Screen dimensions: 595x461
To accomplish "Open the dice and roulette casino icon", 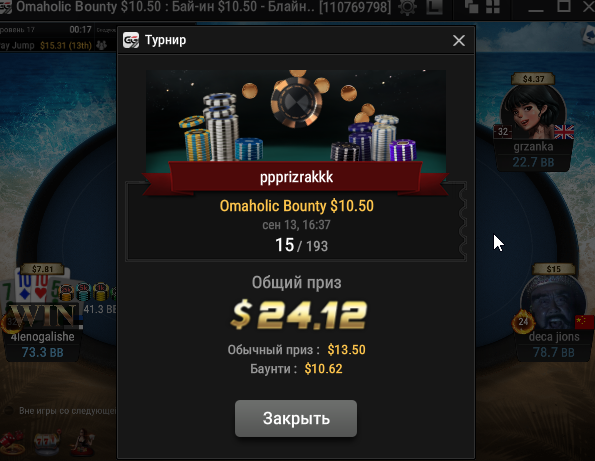I will [x=12, y=442].
